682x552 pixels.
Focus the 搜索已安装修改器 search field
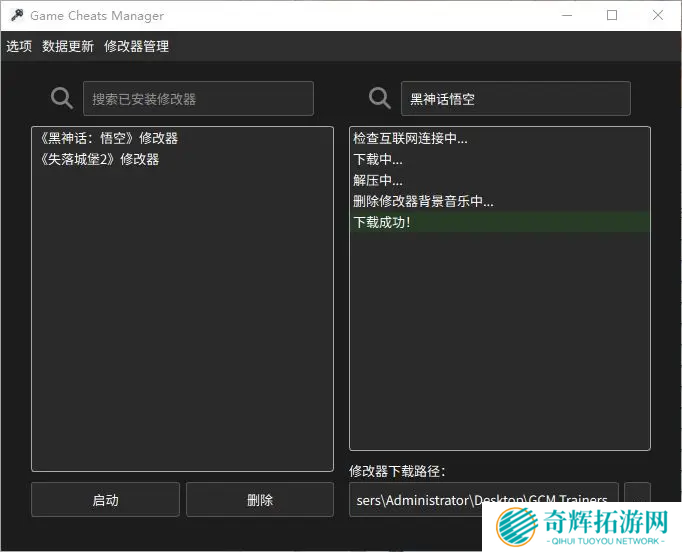tap(198, 98)
